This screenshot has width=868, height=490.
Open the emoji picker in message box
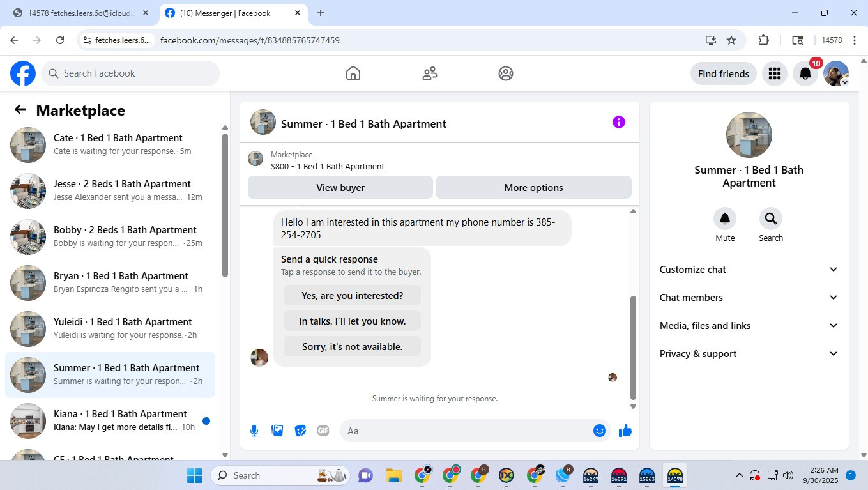click(599, 431)
